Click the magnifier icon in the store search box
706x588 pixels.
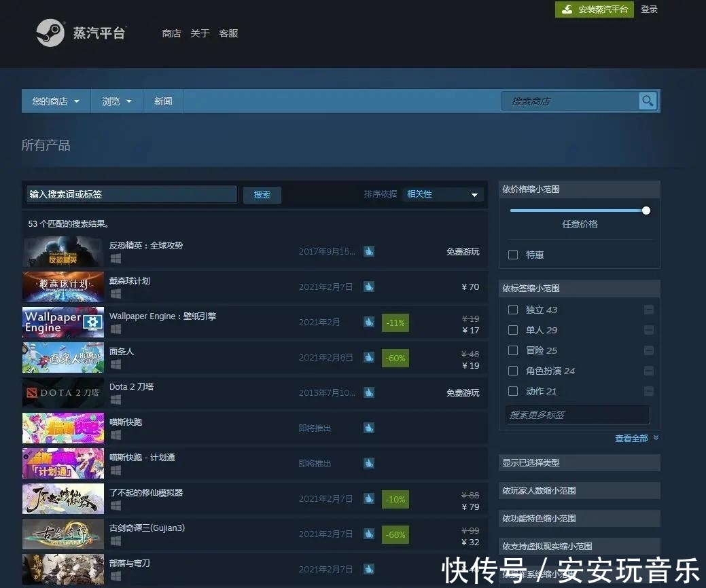647,100
